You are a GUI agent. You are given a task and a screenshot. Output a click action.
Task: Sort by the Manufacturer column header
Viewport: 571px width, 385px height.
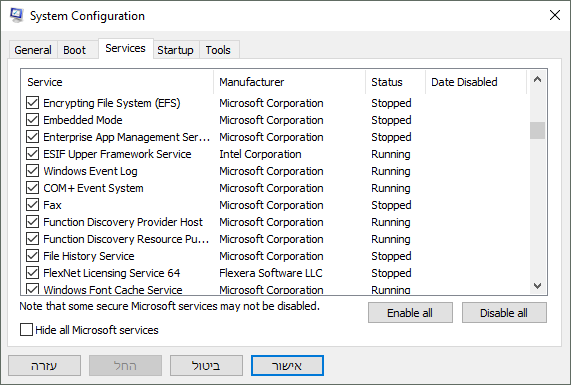(290, 82)
